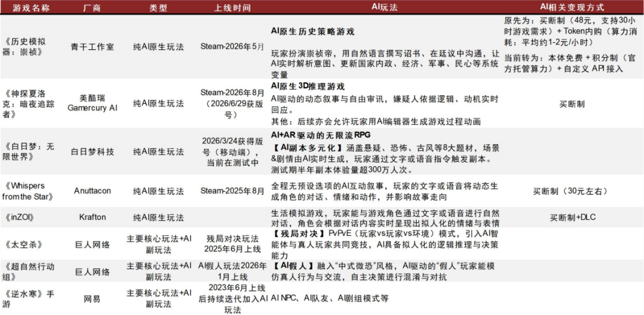The width and height of the screenshot is (644, 315).
Task: Click the 类型 column header
Action: coord(158,8)
